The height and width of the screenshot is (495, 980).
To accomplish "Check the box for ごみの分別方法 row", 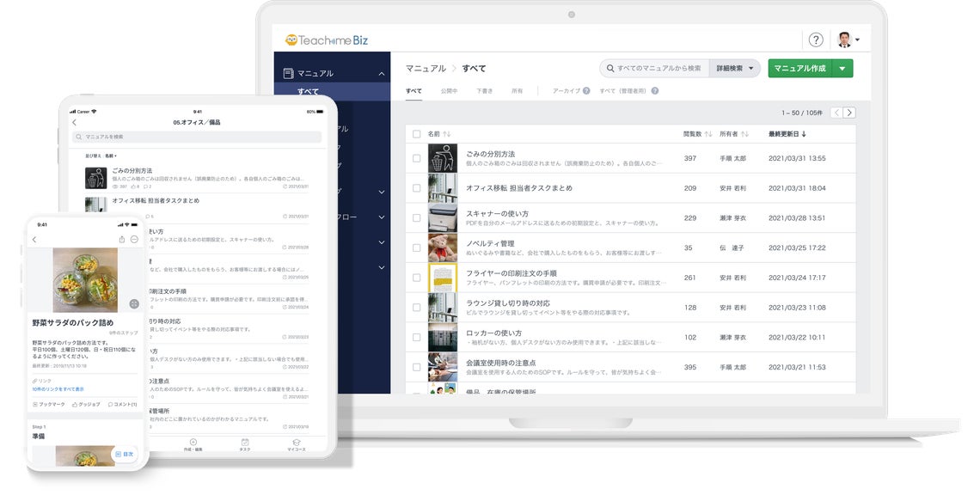I will pyautogui.click(x=416, y=158).
